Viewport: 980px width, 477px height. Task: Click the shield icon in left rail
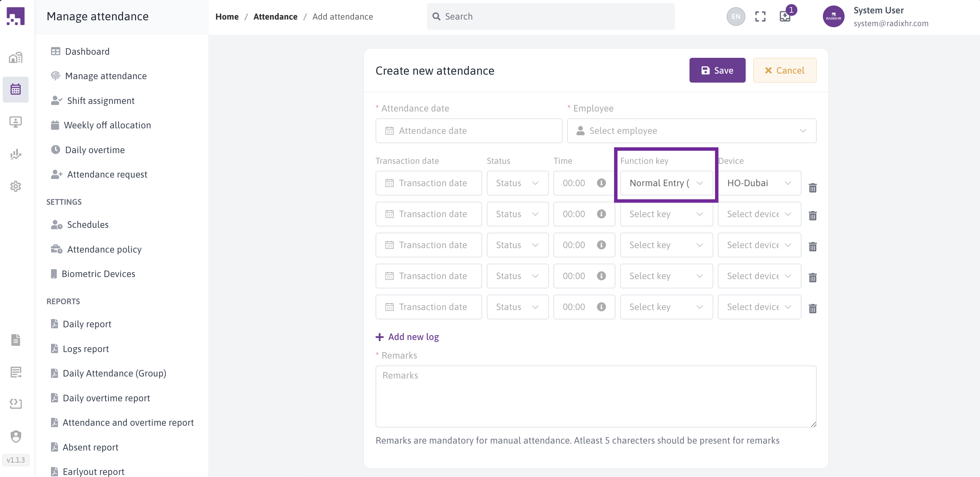[16, 436]
